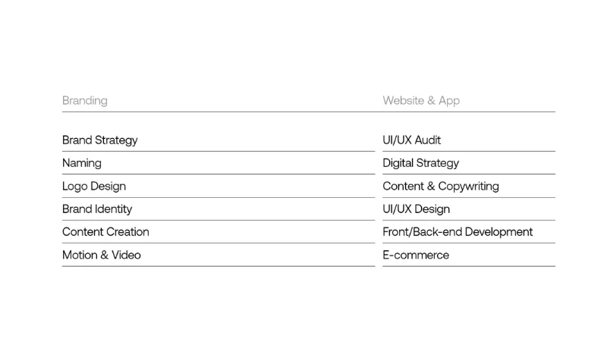
Task: Choose Logo Design from the list
Action: click(94, 186)
